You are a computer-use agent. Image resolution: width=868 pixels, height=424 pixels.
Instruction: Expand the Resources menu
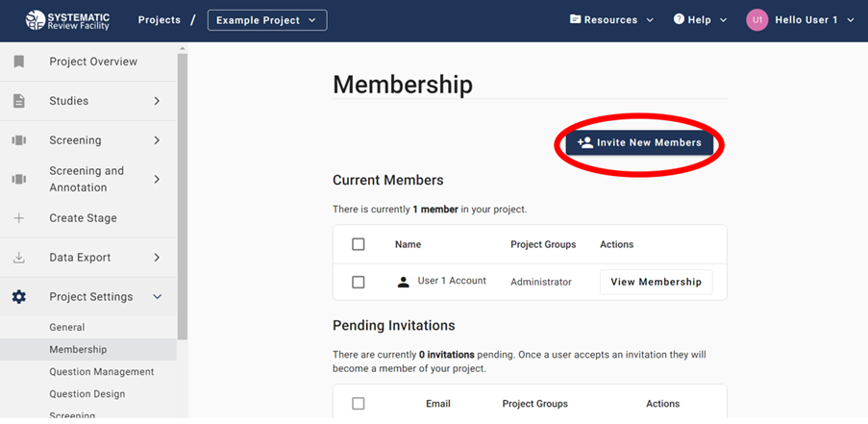[x=611, y=20]
